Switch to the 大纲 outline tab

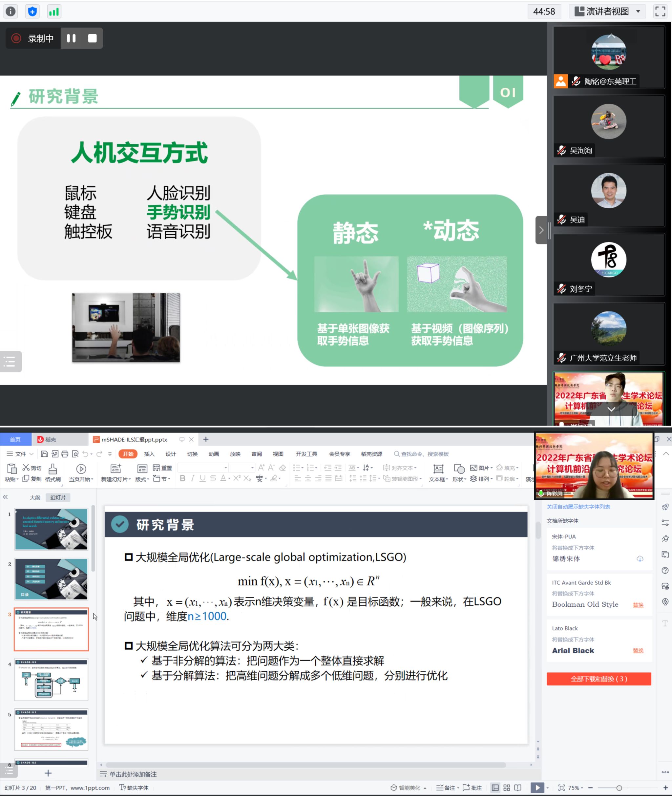pos(35,497)
